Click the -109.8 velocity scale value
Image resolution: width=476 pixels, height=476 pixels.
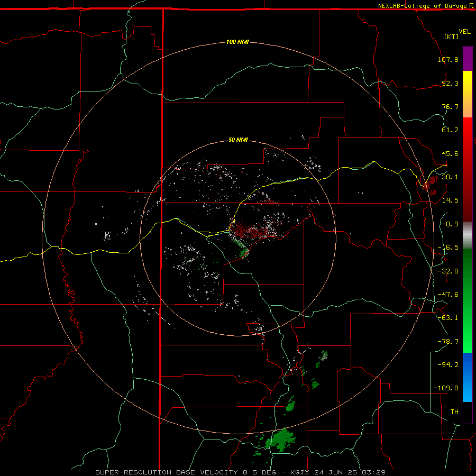tap(446, 388)
